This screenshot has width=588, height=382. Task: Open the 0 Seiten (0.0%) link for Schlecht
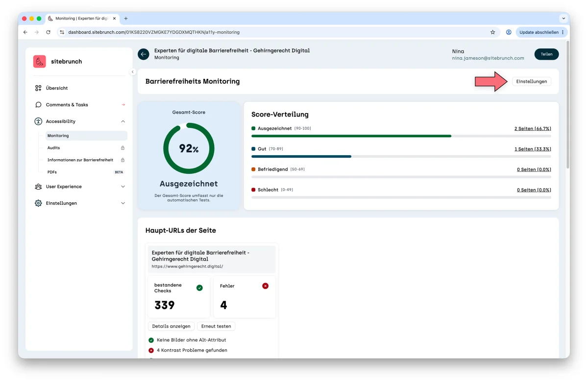click(x=534, y=190)
